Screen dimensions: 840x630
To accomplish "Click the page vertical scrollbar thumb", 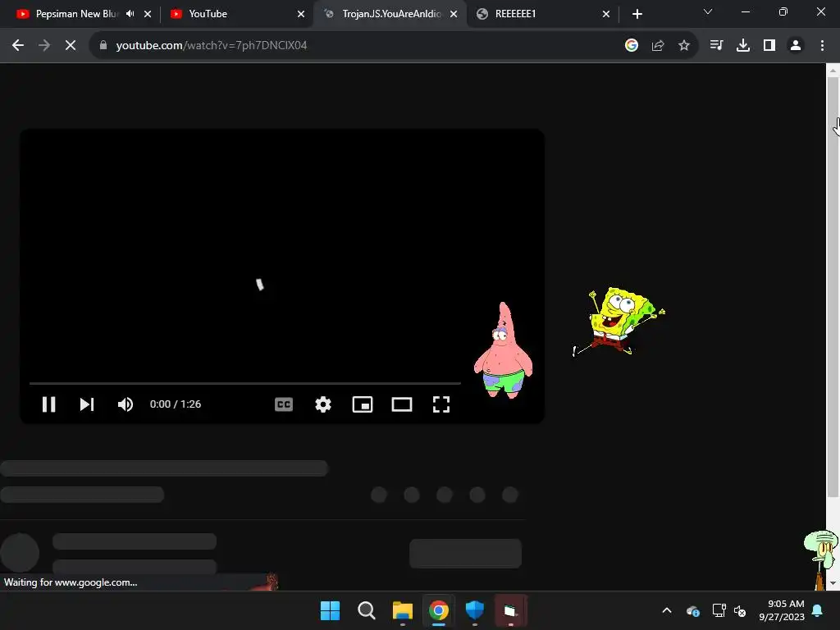I will click(x=833, y=287).
